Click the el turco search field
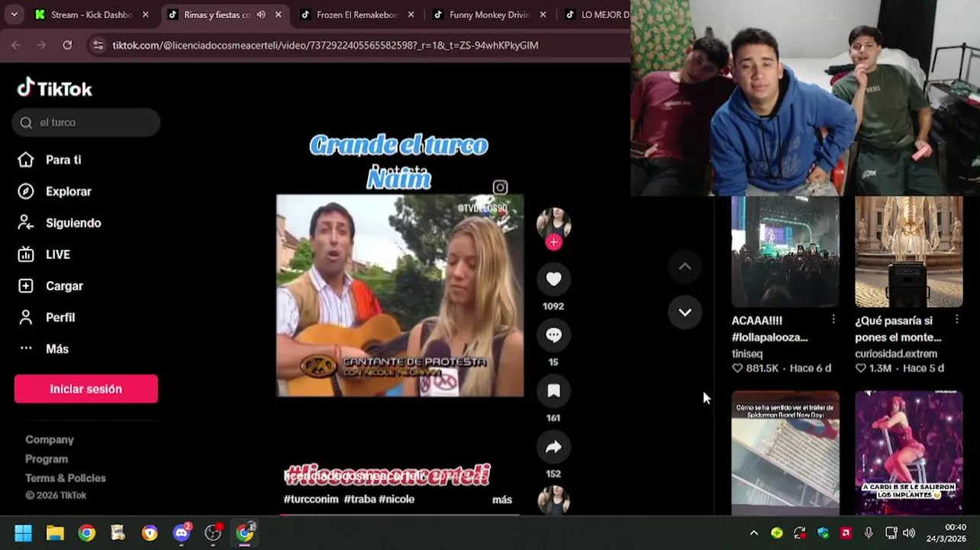 tap(86, 122)
